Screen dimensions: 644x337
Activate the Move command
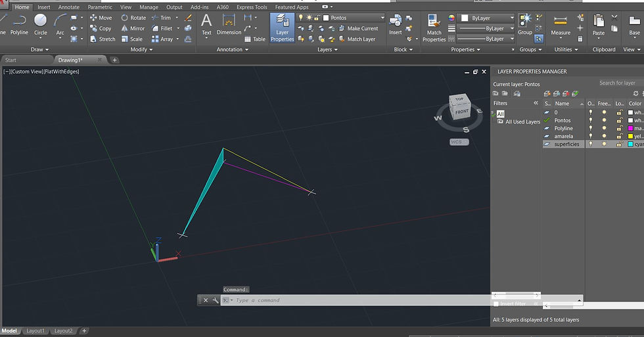click(x=101, y=18)
